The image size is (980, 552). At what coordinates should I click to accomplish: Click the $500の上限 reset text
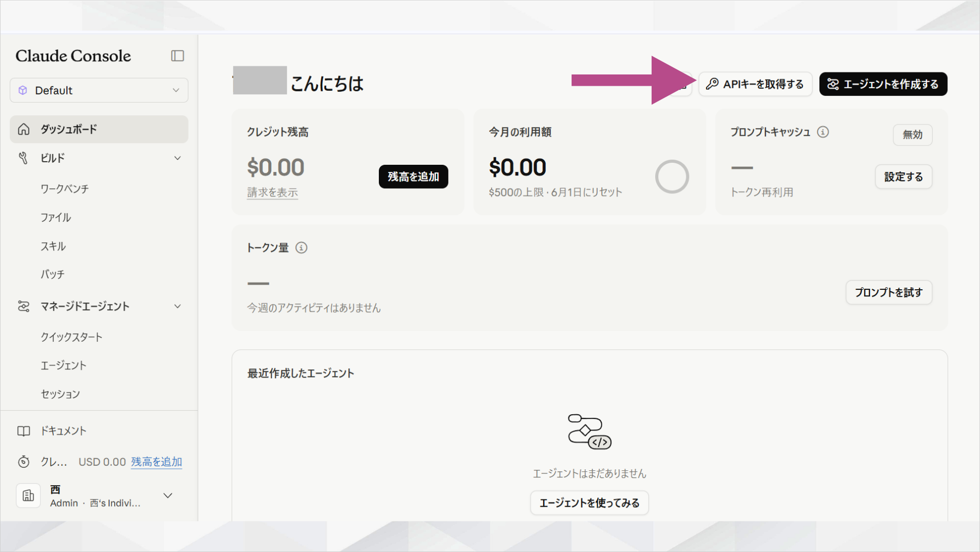[x=555, y=192]
